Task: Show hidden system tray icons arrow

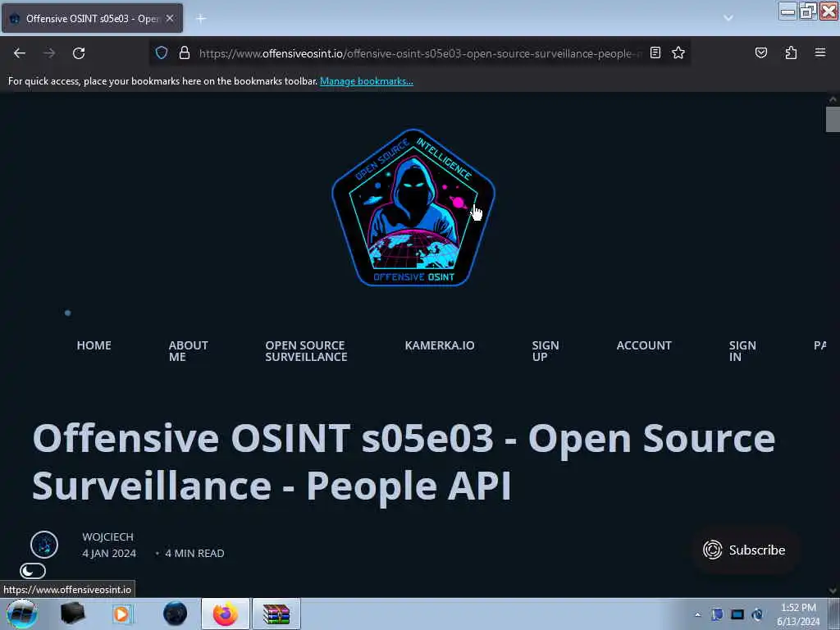Action: (697, 614)
